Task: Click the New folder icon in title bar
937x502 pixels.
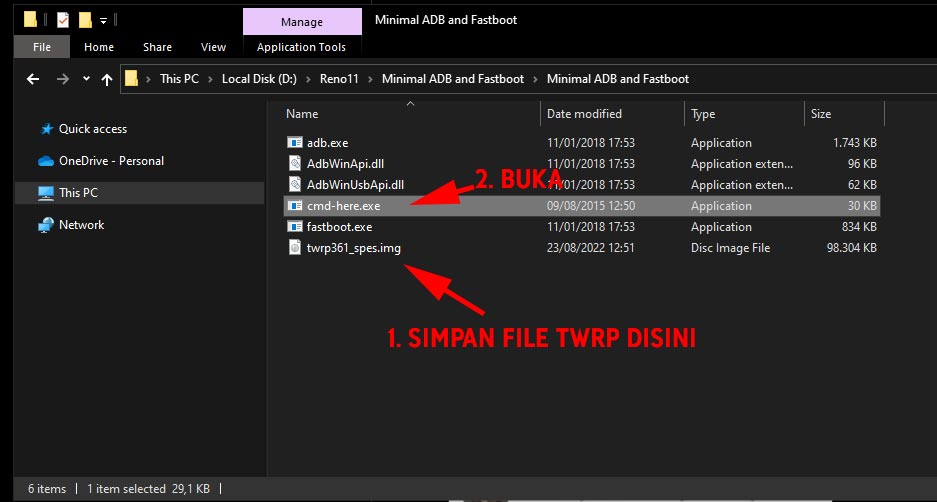Action: [85, 19]
